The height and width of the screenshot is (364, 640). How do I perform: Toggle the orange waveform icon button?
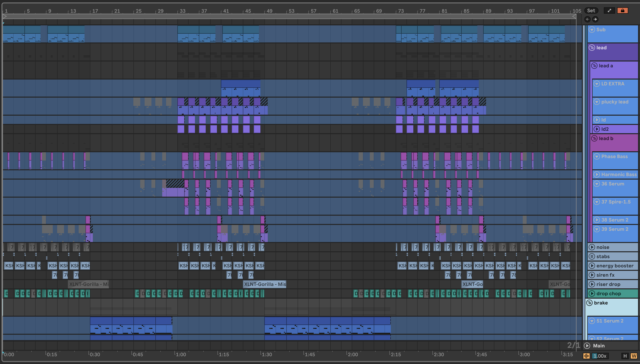tap(587, 356)
